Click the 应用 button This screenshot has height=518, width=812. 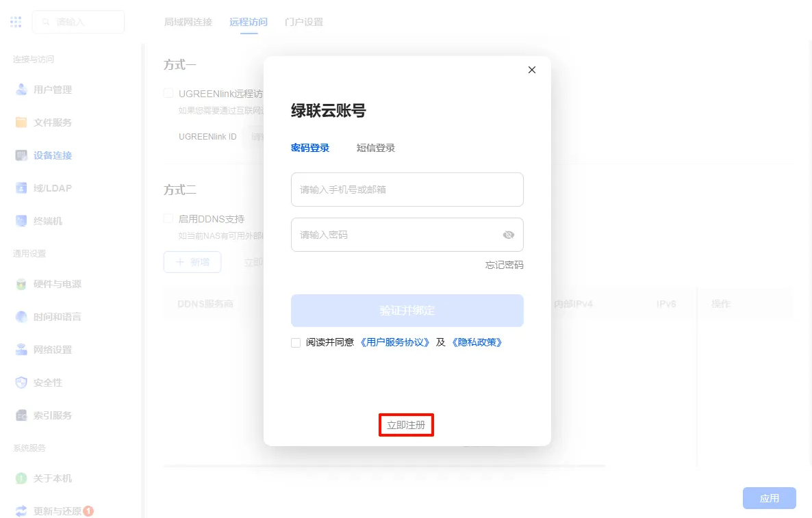point(769,498)
